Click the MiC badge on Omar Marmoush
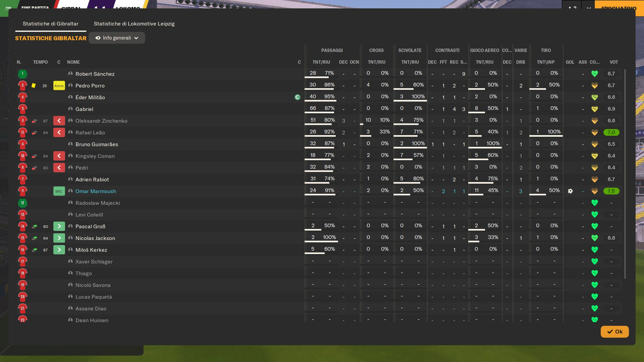 pos(59,191)
